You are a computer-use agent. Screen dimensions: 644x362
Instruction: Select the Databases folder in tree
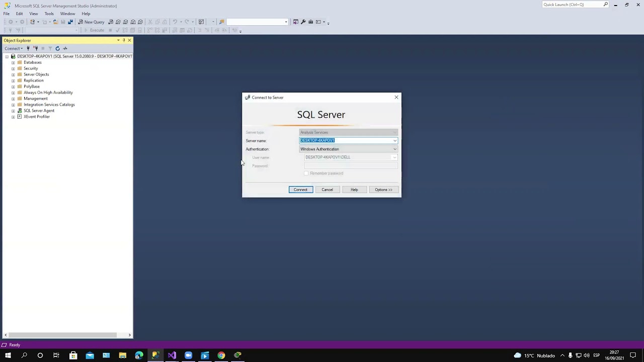point(32,62)
